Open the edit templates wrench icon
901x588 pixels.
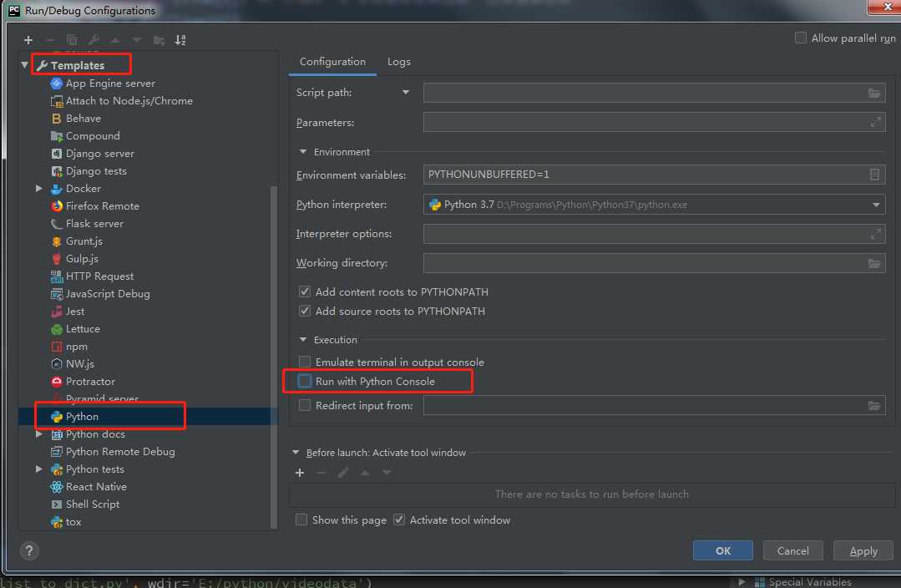click(93, 39)
